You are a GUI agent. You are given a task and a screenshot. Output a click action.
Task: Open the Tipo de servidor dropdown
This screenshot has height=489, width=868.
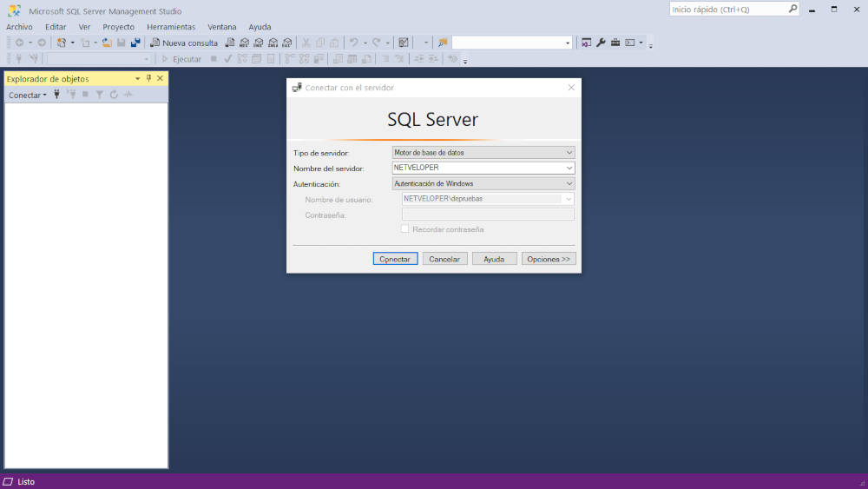click(x=483, y=152)
